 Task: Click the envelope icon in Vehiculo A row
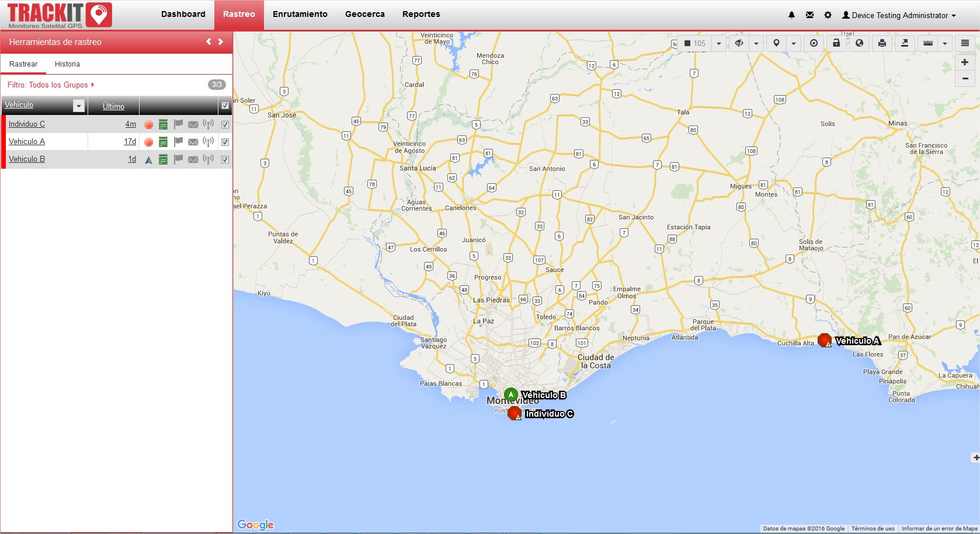(193, 142)
